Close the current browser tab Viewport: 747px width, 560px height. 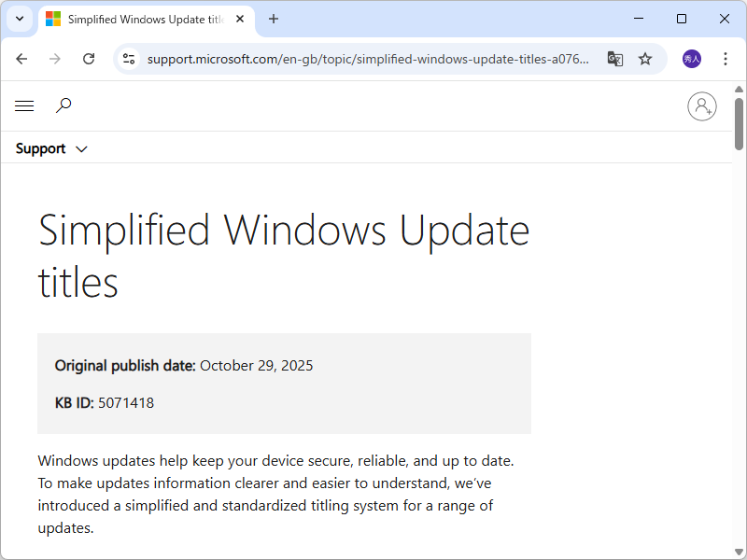(240, 19)
